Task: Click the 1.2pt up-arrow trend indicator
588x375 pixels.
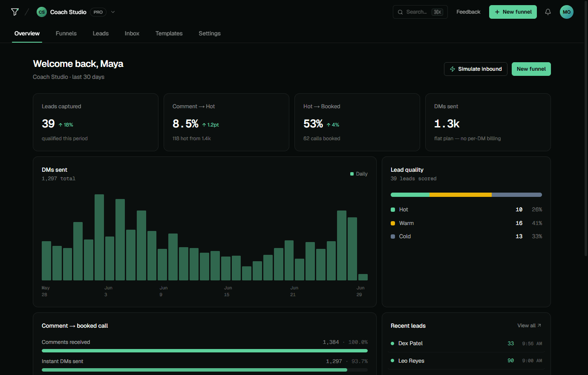Action: tap(210, 125)
